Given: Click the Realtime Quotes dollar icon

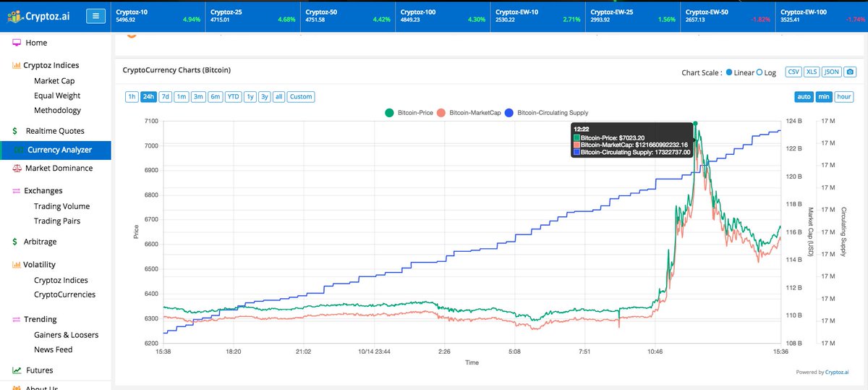Looking at the screenshot, I should point(16,131).
